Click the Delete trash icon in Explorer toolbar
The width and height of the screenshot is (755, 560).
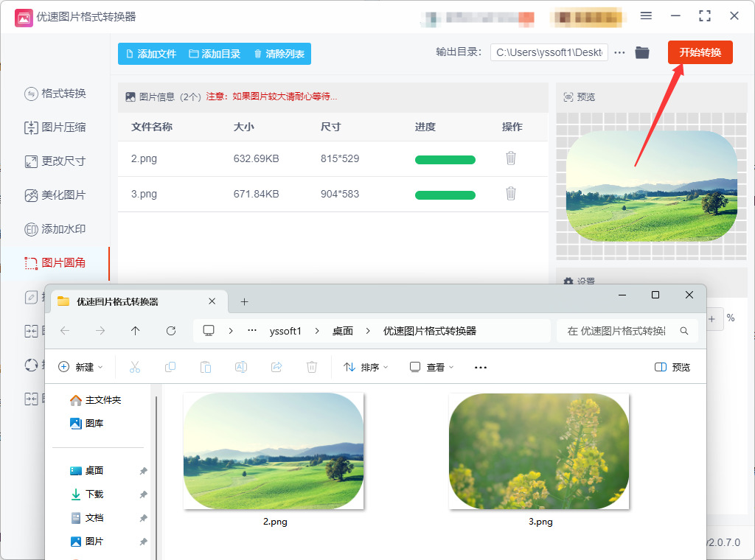312,367
